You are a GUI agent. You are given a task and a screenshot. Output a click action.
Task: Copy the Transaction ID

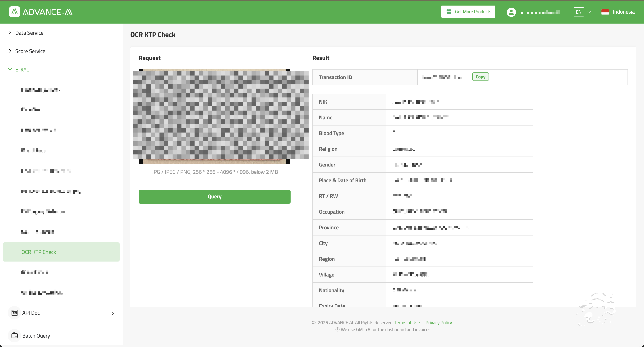[480, 76]
